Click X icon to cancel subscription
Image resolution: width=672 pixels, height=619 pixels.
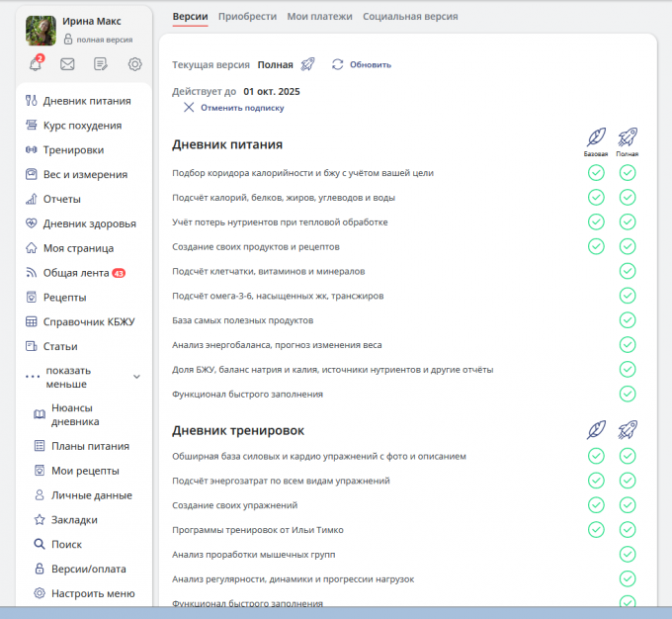click(x=189, y=108)
